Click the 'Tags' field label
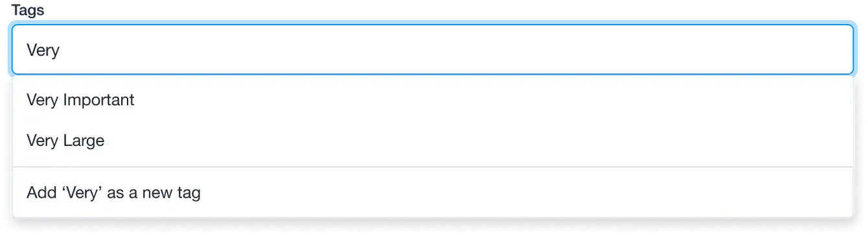Image resolution: width=868 pixels, height=236 pixels. tap(28, 10)
